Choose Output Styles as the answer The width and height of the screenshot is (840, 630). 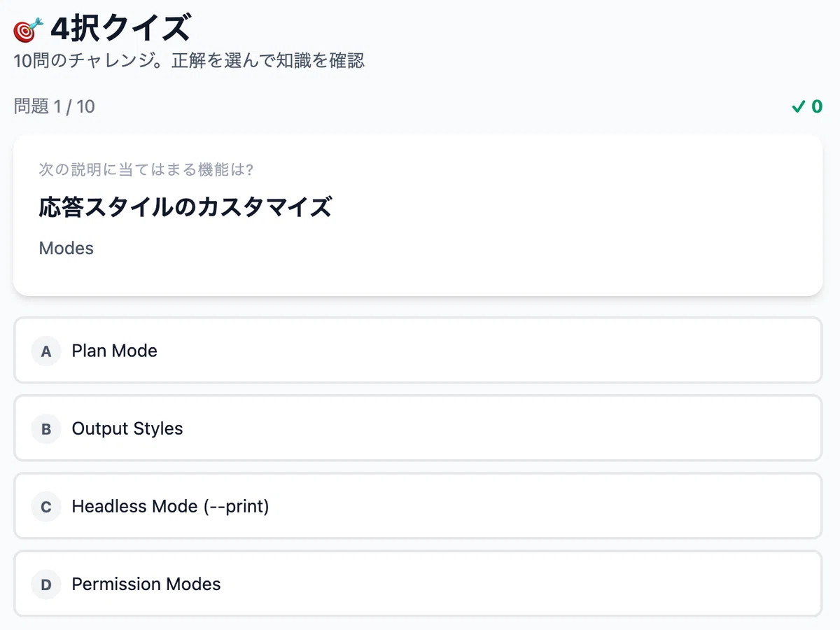418,428
